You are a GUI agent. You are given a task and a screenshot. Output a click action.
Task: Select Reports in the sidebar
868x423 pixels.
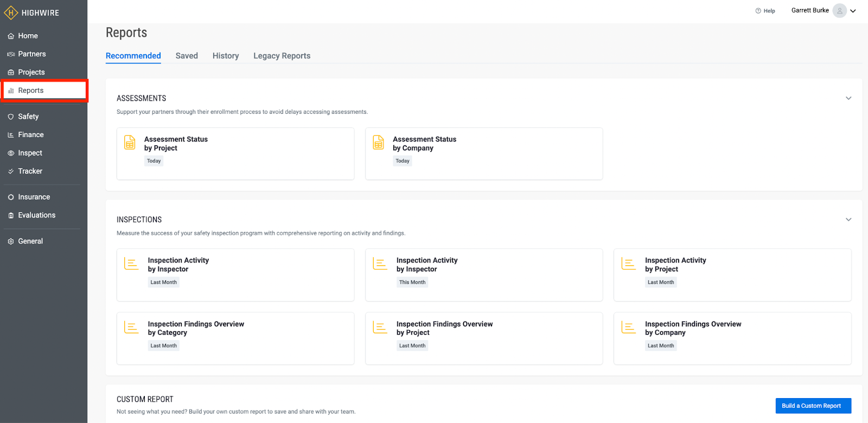[x=44, y=91]
